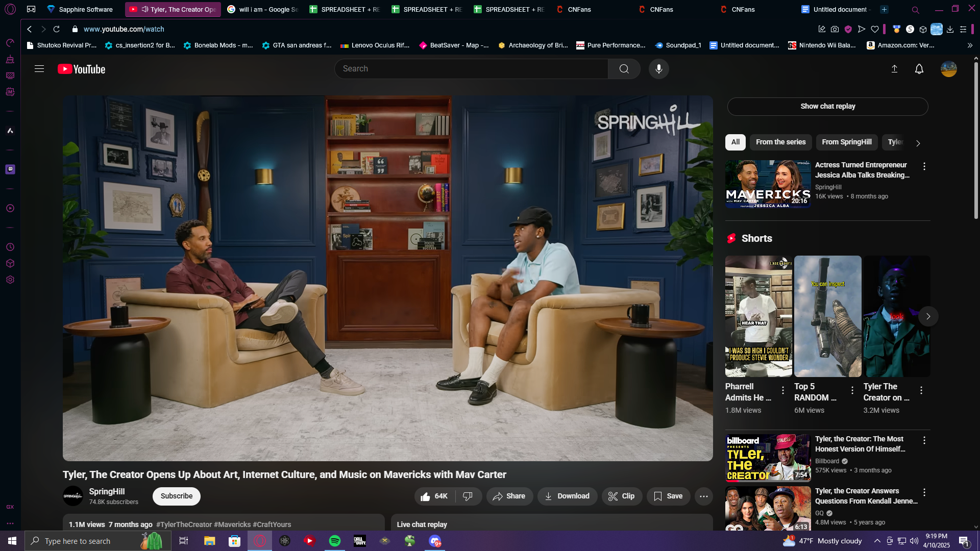Dislike the video
Image resolution: width=980 pixels, height=551 pixels.
coord(468,496)
